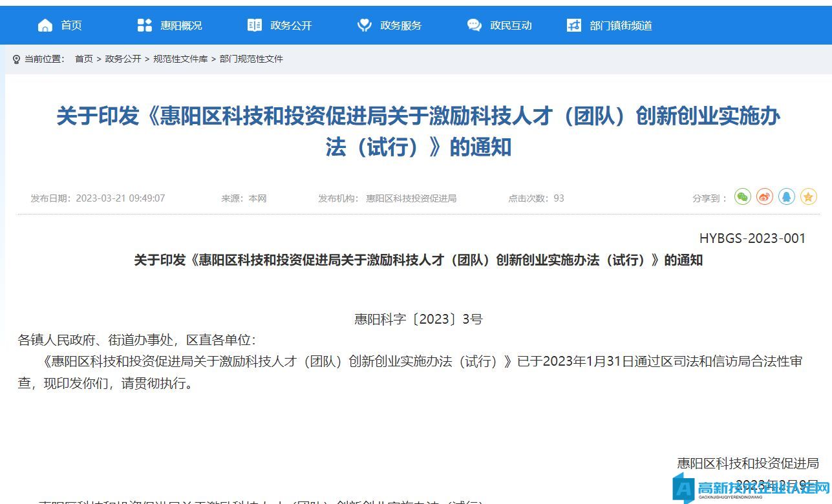Click the location pin icon by 当前位置
Viewport: 832px width, 504px height.
17,59
